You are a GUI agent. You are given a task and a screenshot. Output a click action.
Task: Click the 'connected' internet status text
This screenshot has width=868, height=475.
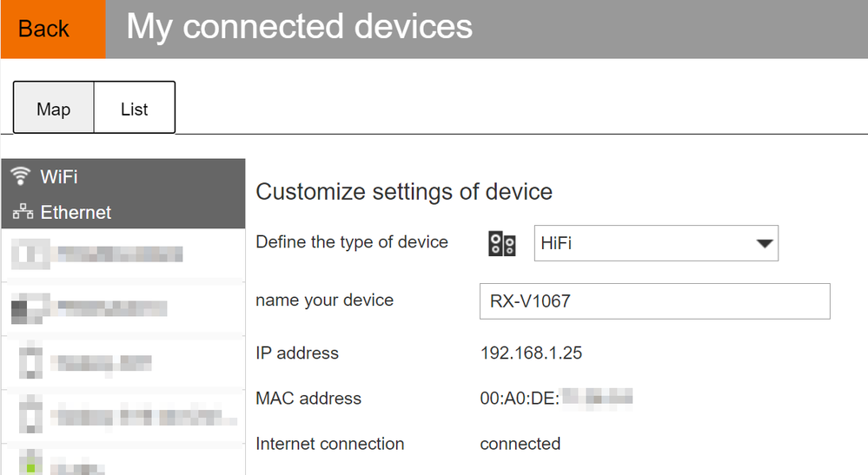coord(520,444)
